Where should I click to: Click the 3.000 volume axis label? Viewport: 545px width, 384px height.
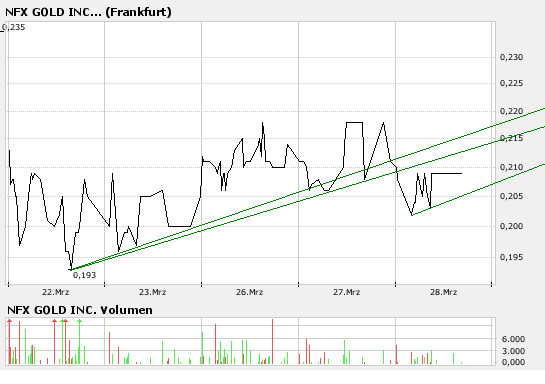(513, 351)
